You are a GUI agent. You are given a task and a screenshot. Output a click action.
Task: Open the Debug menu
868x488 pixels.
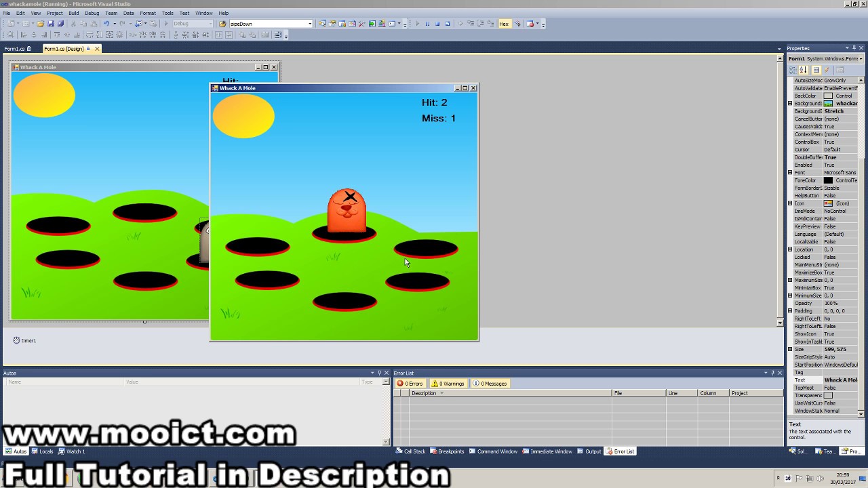point(92,12)
